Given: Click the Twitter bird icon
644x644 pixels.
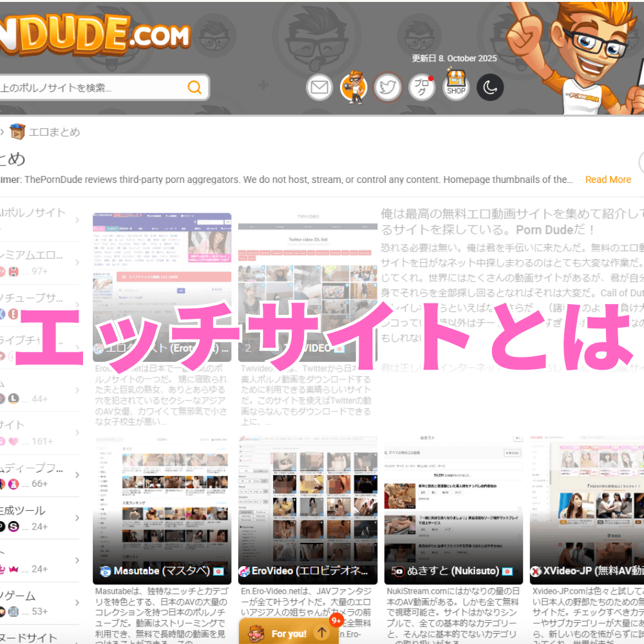Looking at the screenshot, I should point(388,86).
